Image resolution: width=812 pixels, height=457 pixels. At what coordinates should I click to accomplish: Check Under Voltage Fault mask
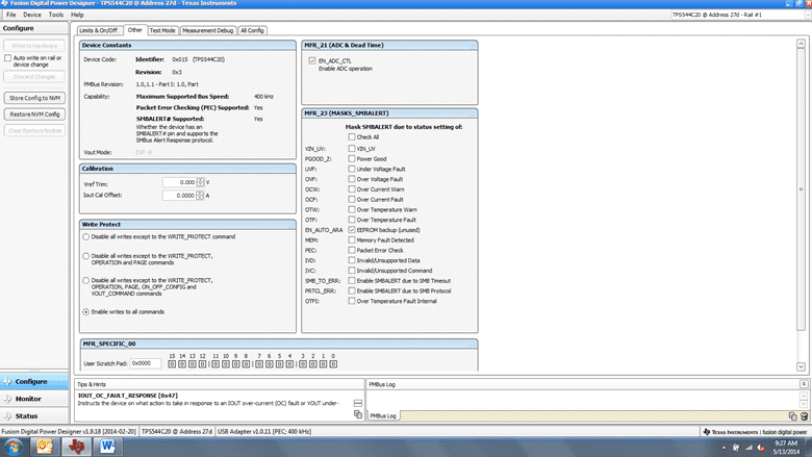[x=352, y=169]
